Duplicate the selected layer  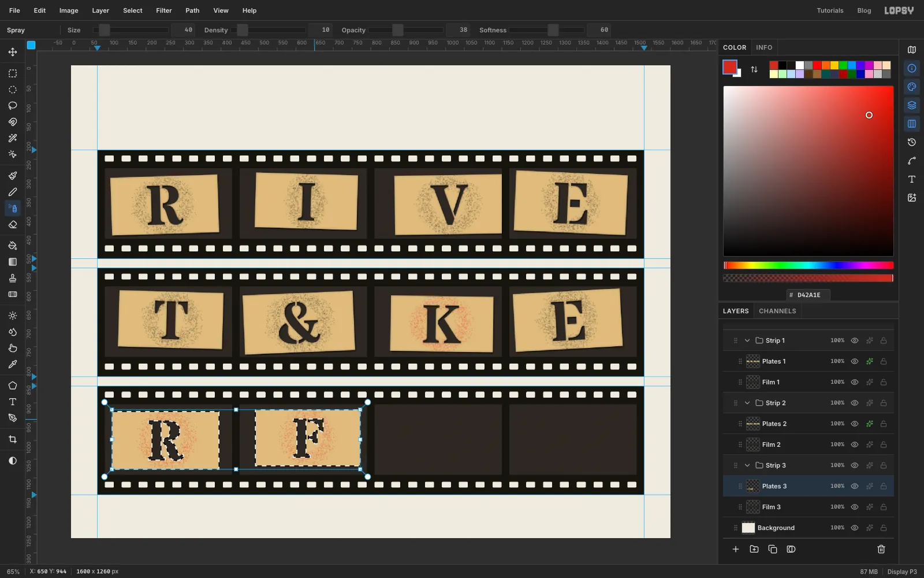pos(773,549)
